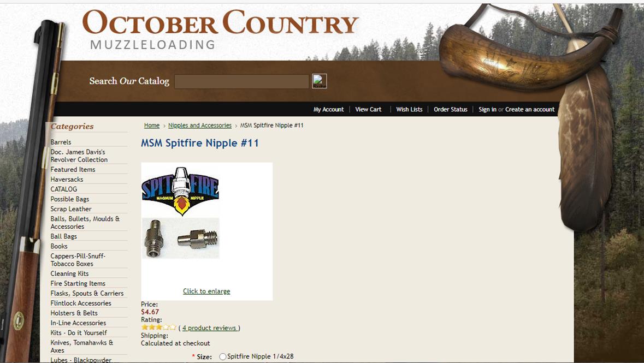Viewport: 644px width, 363px height.
Task: Select the Spitfire Nipple 1/4x28 size option
Action: click(x=223, y=356)
